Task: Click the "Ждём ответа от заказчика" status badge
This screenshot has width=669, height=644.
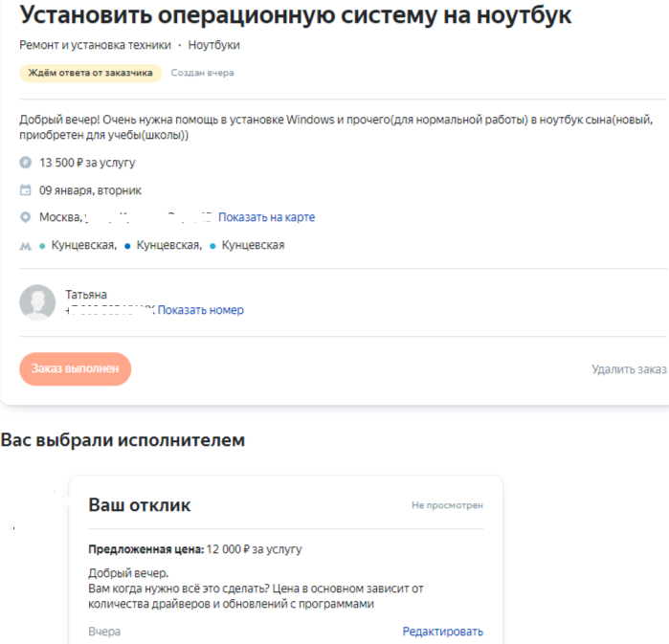Action: click(90, 73)
